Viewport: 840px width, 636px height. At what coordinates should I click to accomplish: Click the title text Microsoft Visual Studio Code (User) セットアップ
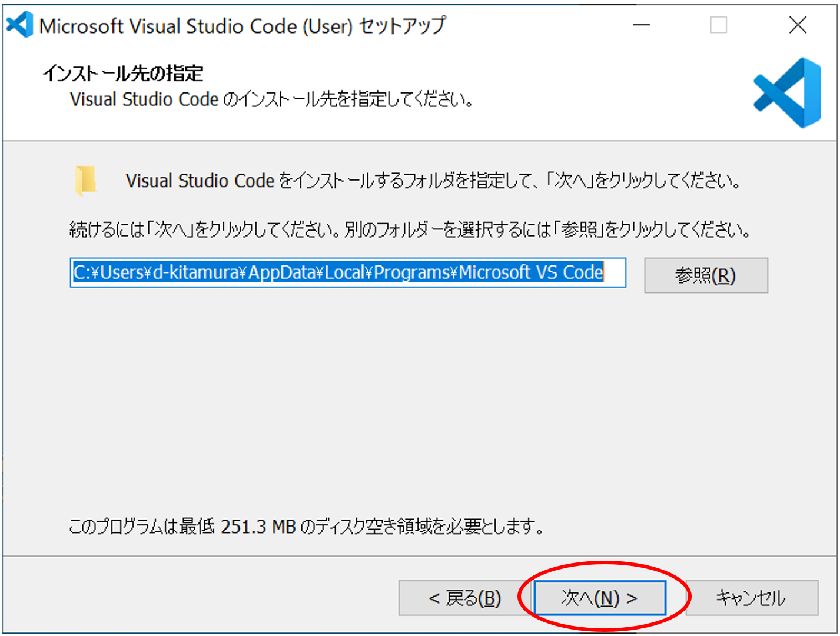click(243, 26)
